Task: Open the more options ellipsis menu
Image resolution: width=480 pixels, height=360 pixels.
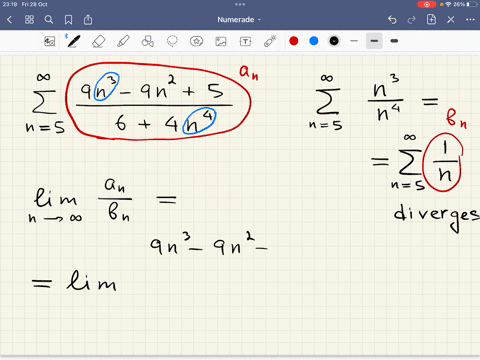Action: [x=470, y=20]
